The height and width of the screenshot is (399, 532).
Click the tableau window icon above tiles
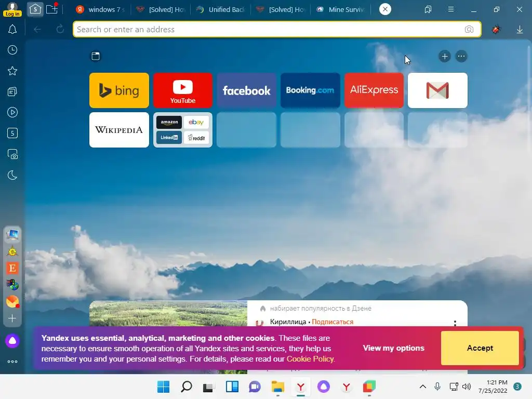[96, 56]
